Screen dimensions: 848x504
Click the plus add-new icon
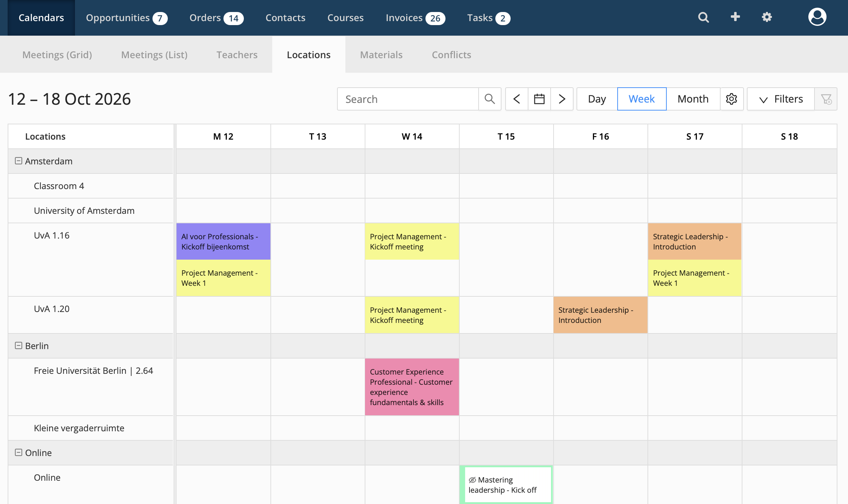coord(735,17)
